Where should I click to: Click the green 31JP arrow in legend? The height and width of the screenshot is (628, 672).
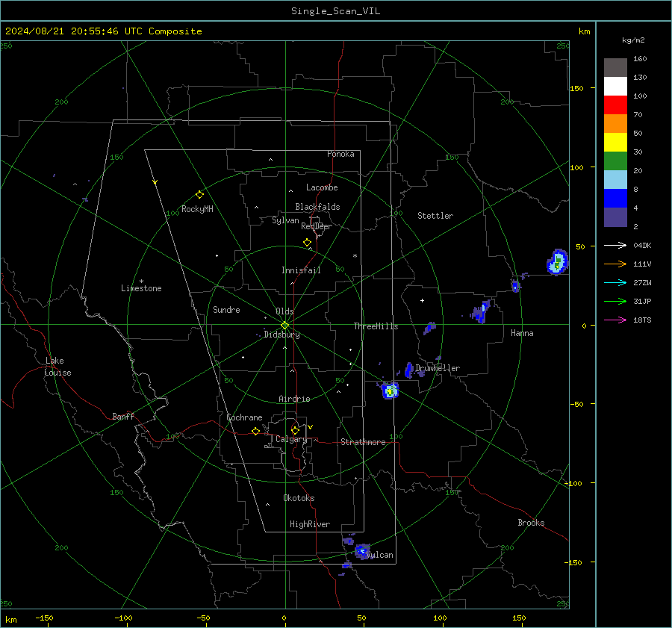click(615, 302)
